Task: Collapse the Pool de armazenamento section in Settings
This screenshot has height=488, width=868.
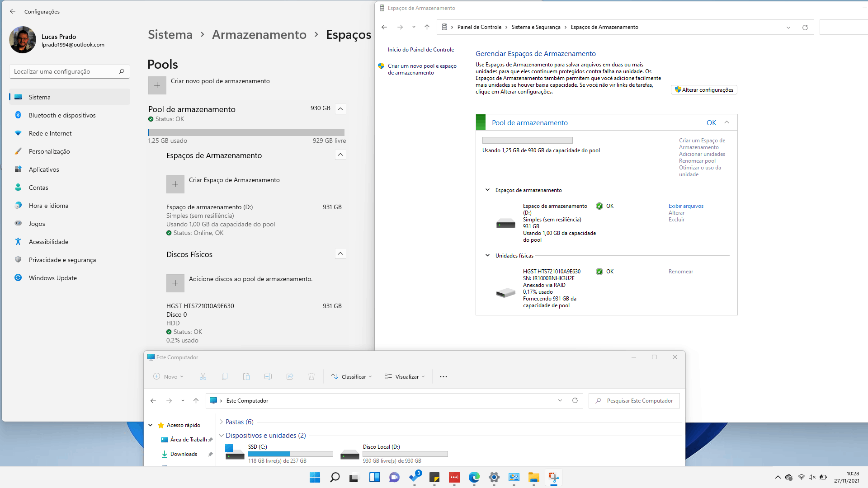Action: pyautogui.click(x=340, y=109)
